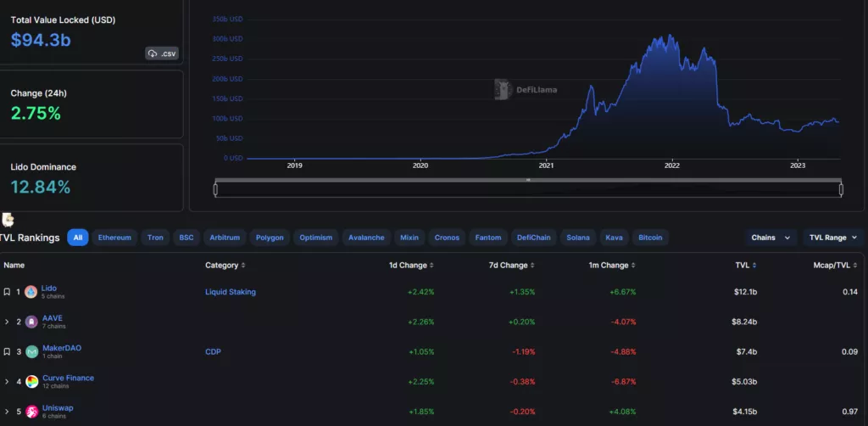Click the chart range slider top grip

[528, 180]
